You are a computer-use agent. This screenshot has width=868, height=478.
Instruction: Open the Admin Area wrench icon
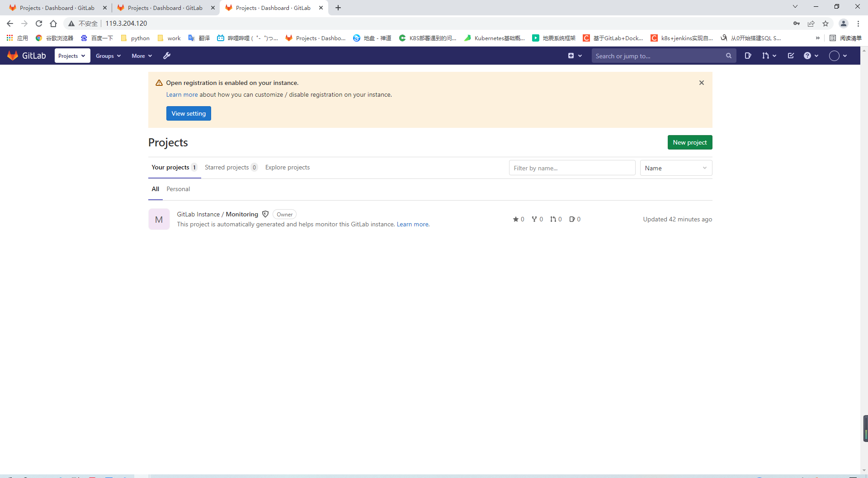coord(167,56)
